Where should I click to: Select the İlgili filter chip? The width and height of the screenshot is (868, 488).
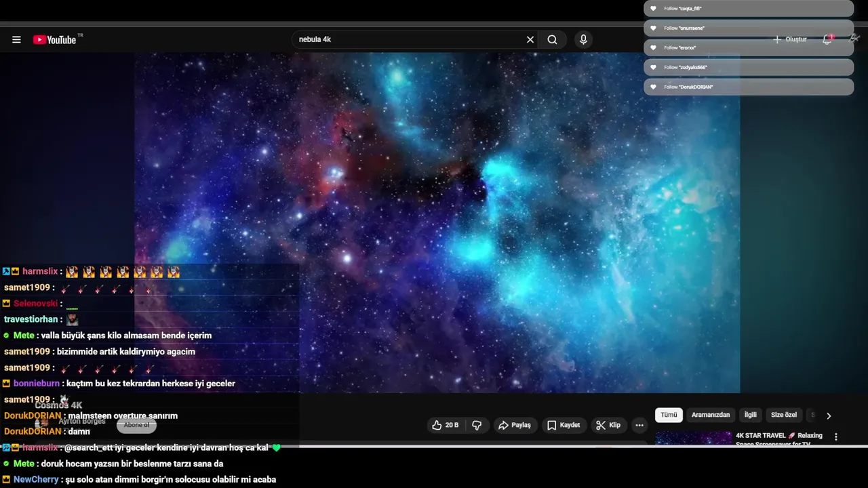(x=750, y=415)
